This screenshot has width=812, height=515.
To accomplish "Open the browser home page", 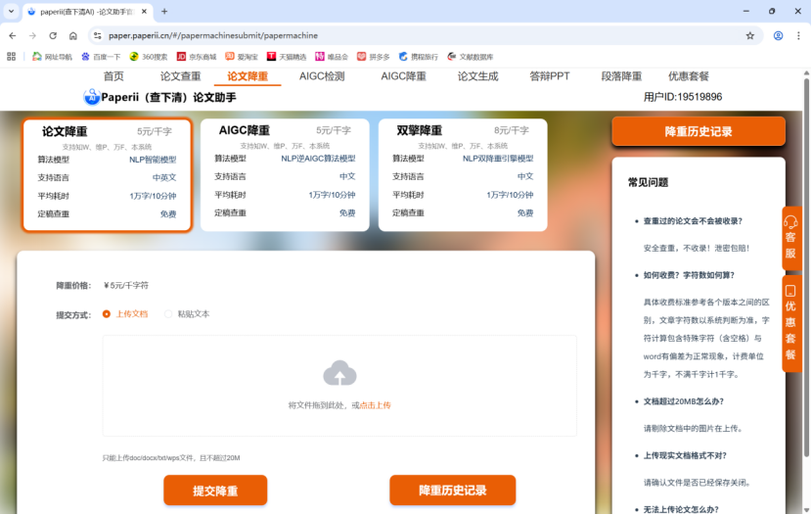I will click(x=73, y=36).
